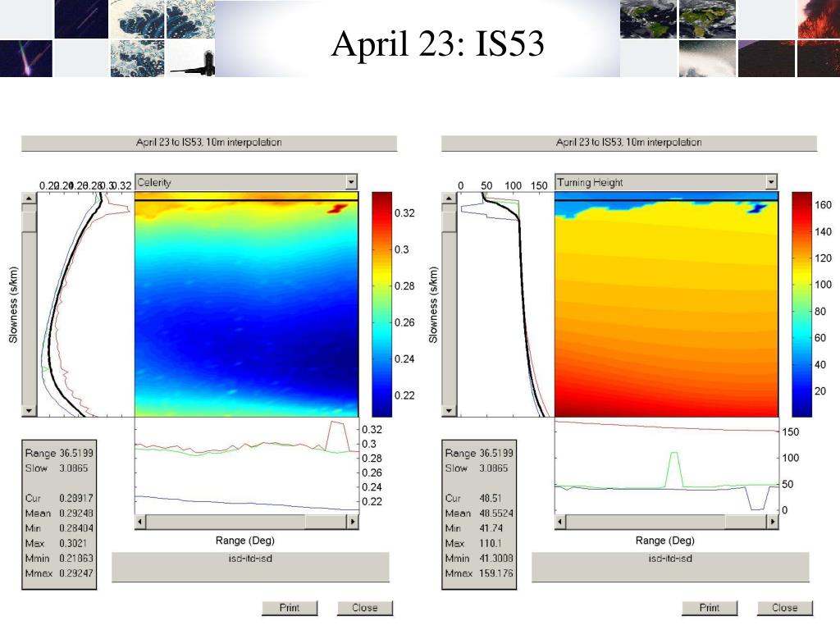Click left arrow of Turning Height range scrollbar
This screenshot has height=630, width=840.
tap(560, 521)
